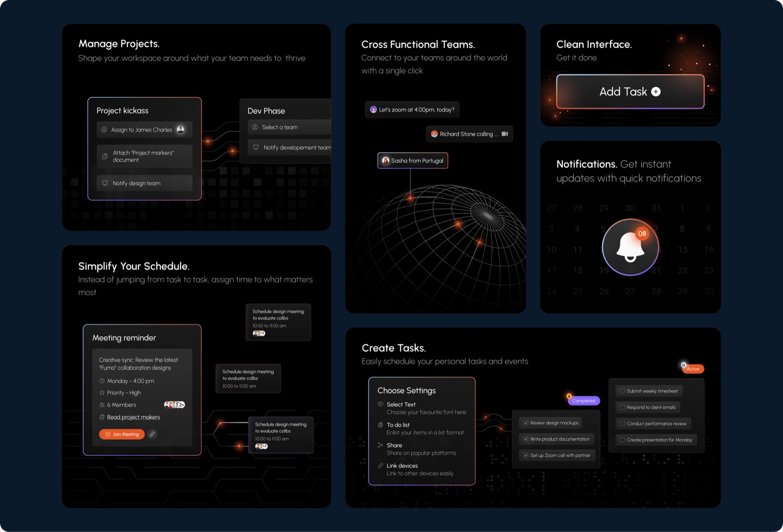Click the clipboard icon beside To do list
This screenshot has height=532, width=783.
(x=380, y=425)
